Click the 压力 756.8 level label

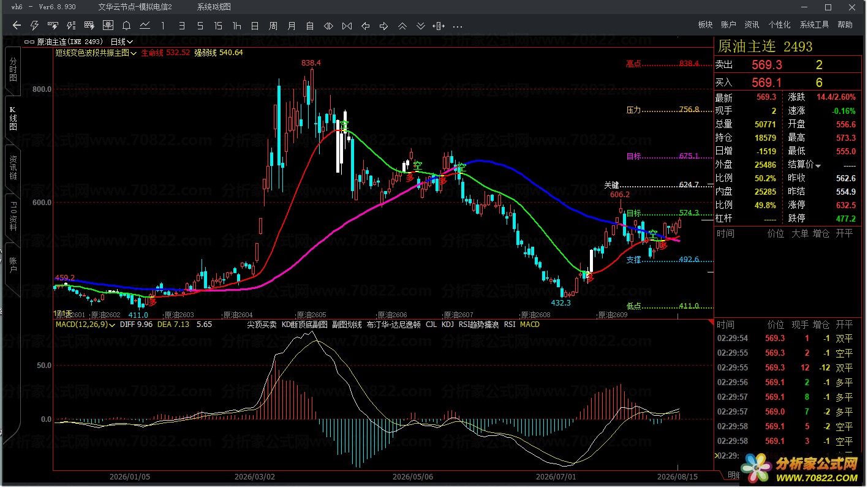click(x=662, y=110)
